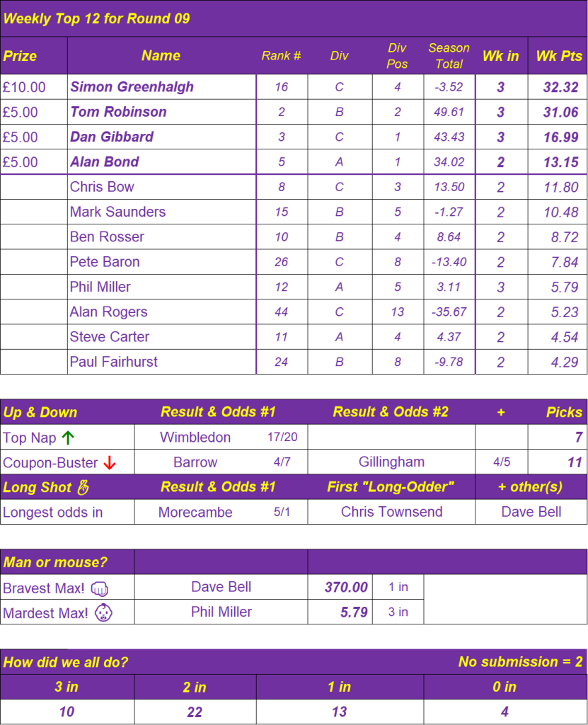Click the 4/7 odds value
This screenshot has height=725, width=588.
[282, 462]
